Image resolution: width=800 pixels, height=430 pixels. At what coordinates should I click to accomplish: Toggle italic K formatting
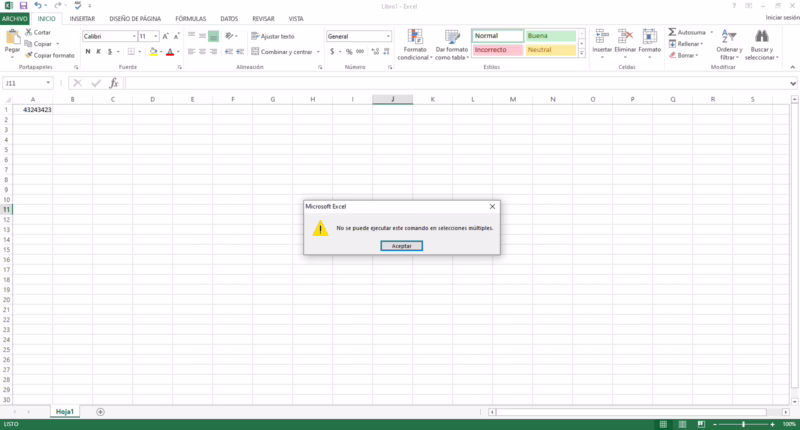[x=98, y=52]
